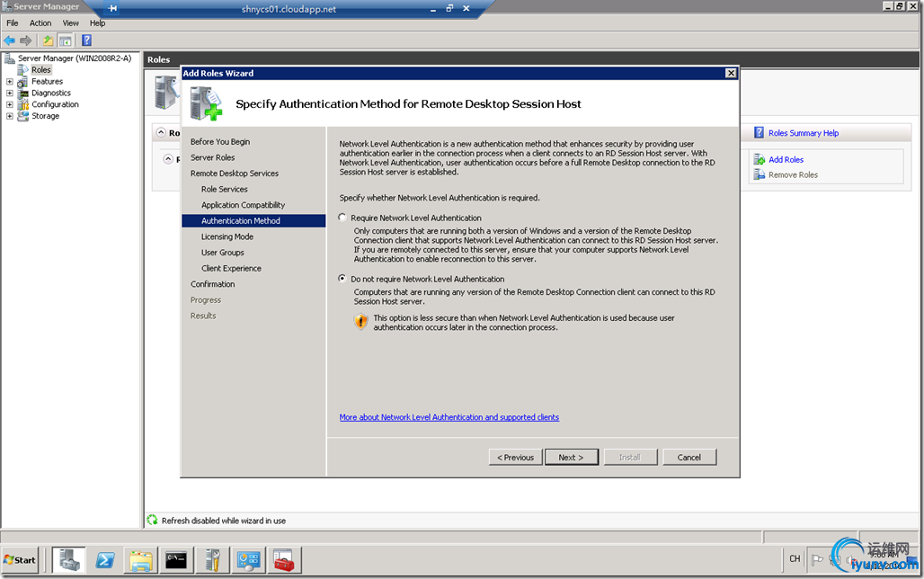The width and height of the screenshot is (924, 579).
Task: Click the Forward arrow in the toolbar
Action: [x=25, y=40]
